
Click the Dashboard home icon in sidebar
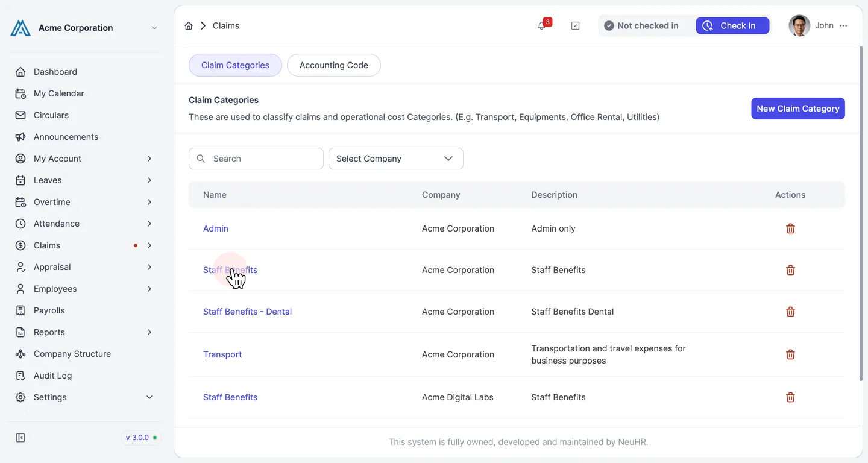coord(20,72)
